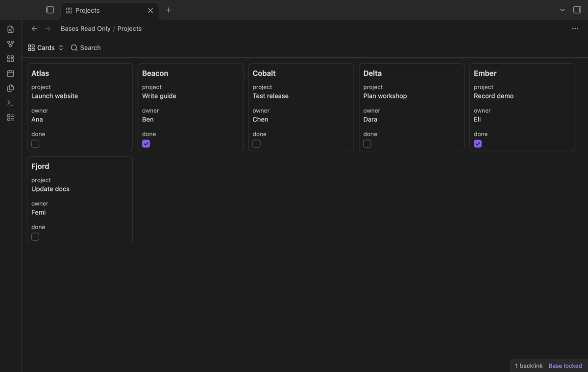
Task: Click Bases Read Only breadcrumb
Action: pos(86,28)
